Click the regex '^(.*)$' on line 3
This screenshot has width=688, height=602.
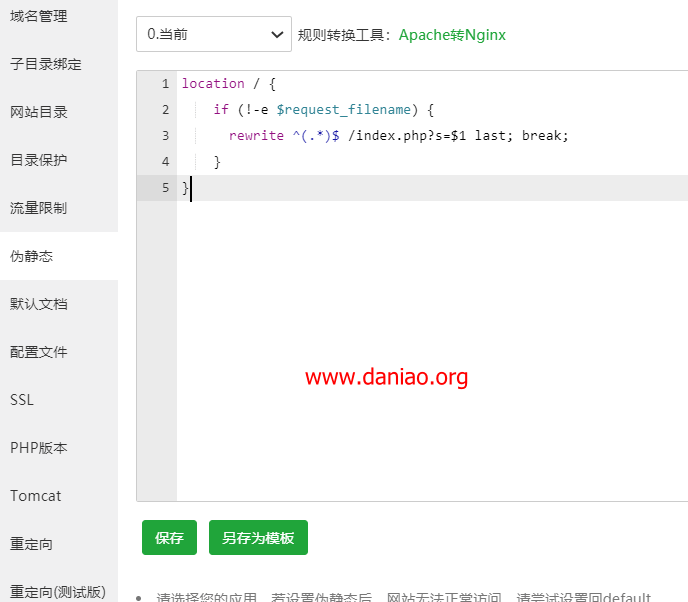316,136
